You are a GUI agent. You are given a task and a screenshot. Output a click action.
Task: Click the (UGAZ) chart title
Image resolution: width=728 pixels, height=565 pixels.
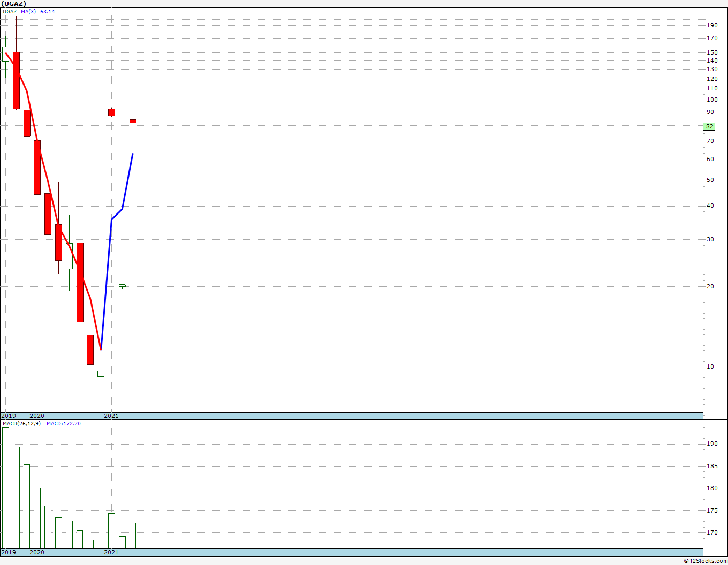(x=13, y=4)
